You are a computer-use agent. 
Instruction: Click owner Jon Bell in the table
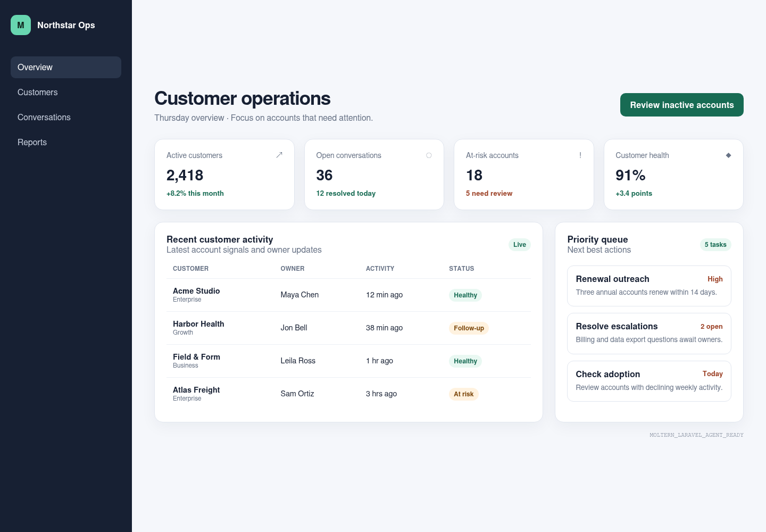tap(294, 328)
